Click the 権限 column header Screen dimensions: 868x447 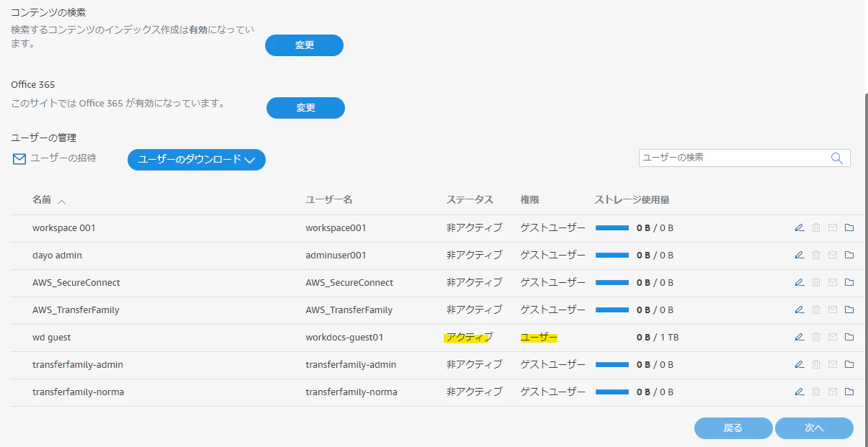530,200
